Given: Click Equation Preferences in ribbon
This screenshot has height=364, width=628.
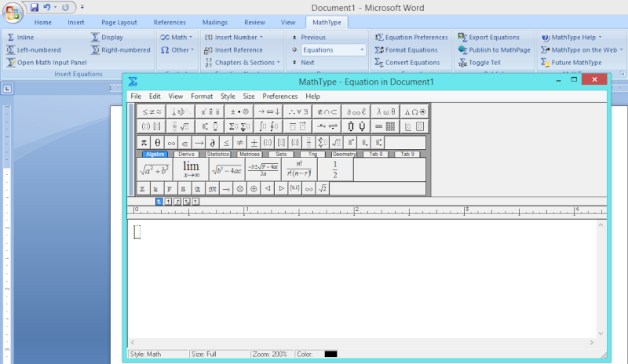Looking at the screenshot, I should click(411, 37).
